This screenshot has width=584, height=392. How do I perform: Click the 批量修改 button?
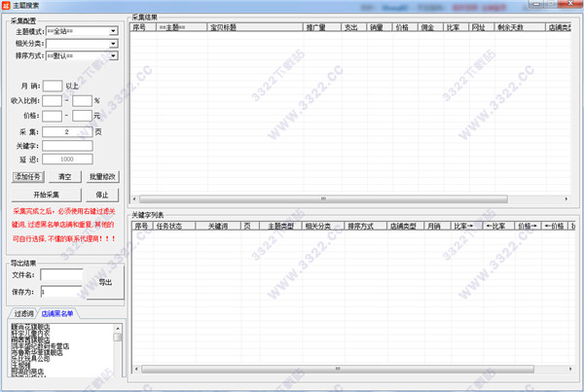pyautogui.click(x=102, y=177)
